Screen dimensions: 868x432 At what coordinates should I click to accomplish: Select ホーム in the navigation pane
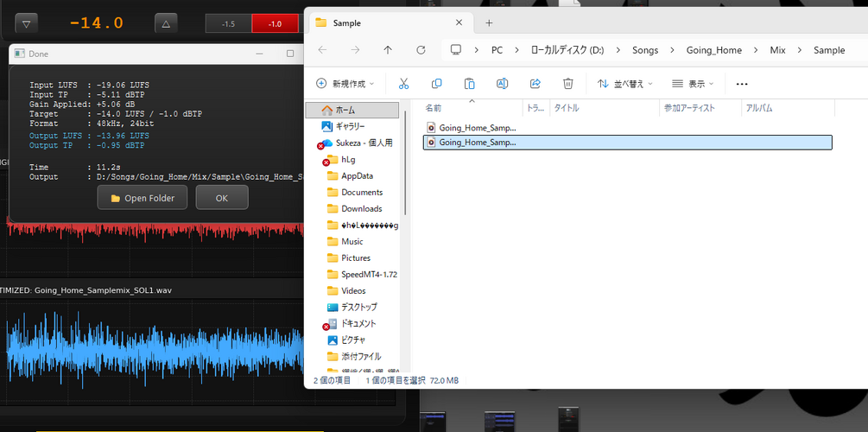[x=352, y=111]
